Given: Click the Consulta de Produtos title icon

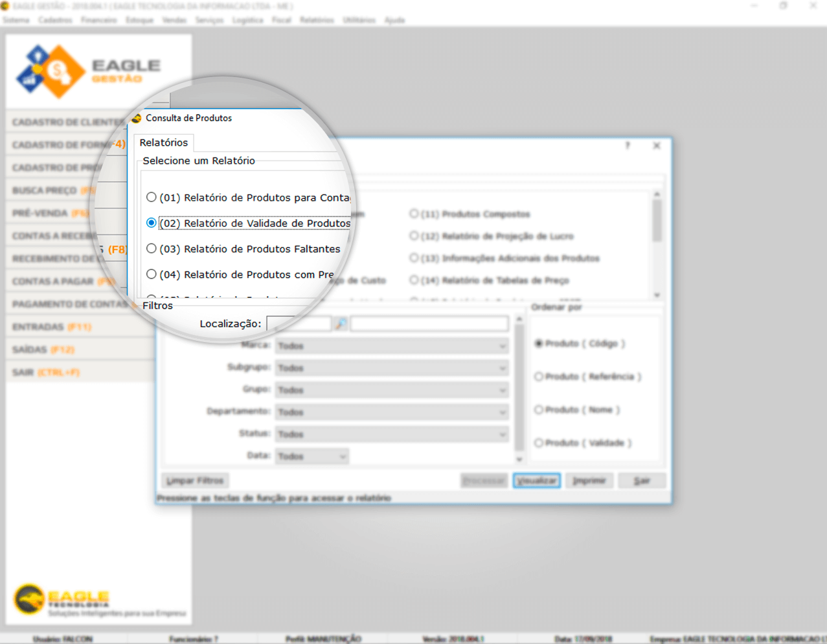Looking at the screenshot, I should (x=137, y=118).
